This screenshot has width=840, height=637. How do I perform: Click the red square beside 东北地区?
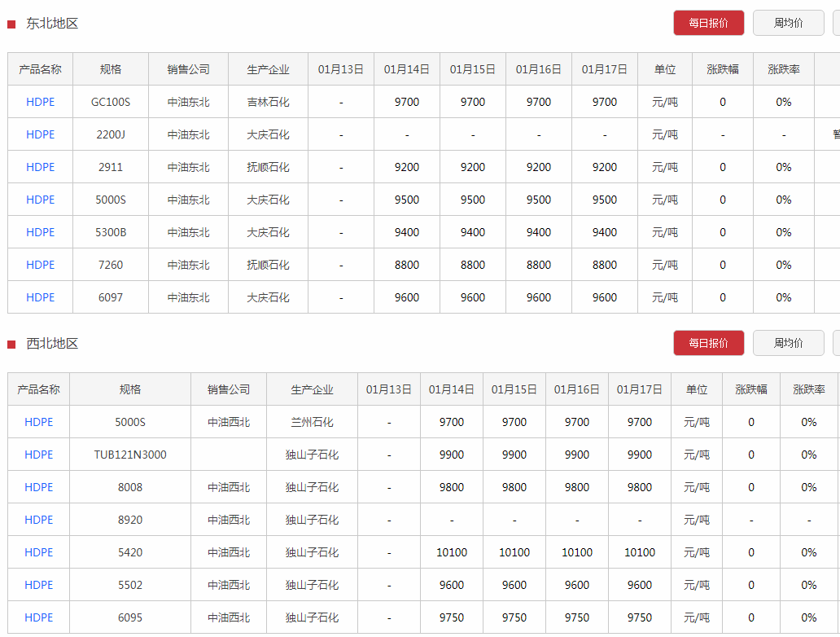[11, 24]
